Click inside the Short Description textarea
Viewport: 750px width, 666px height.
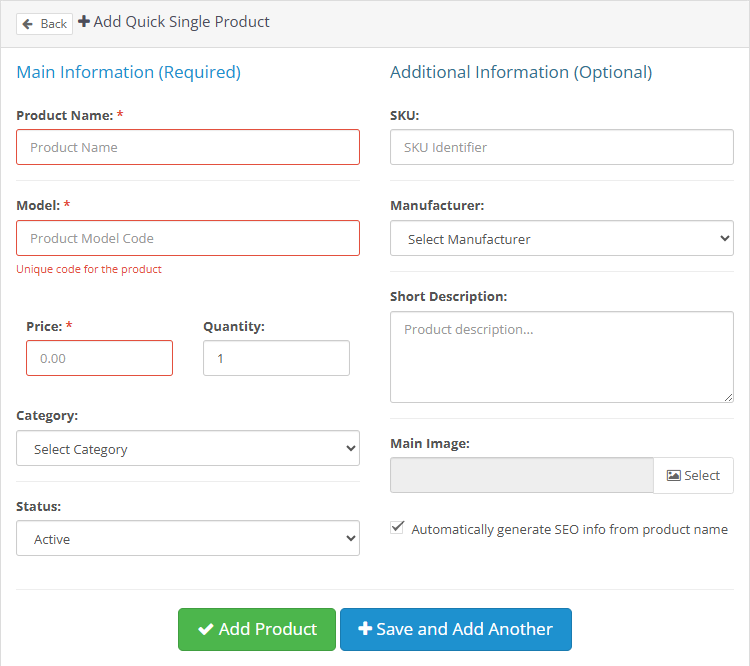[561, 356]
